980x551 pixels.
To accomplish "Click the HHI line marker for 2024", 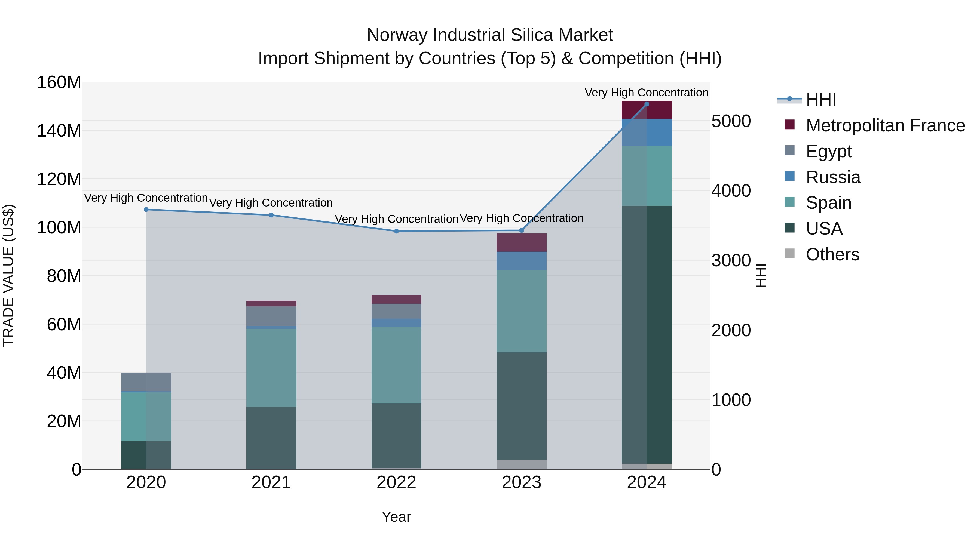I will coord(647,104).
